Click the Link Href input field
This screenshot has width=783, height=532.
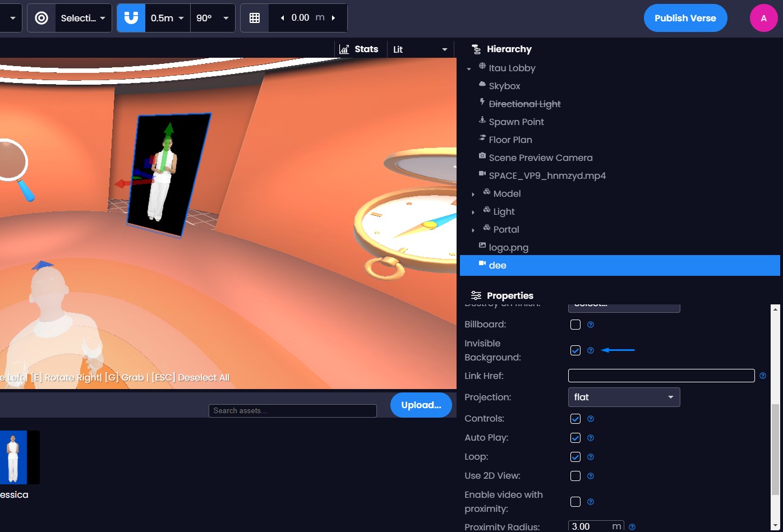(x=661, y=376)
